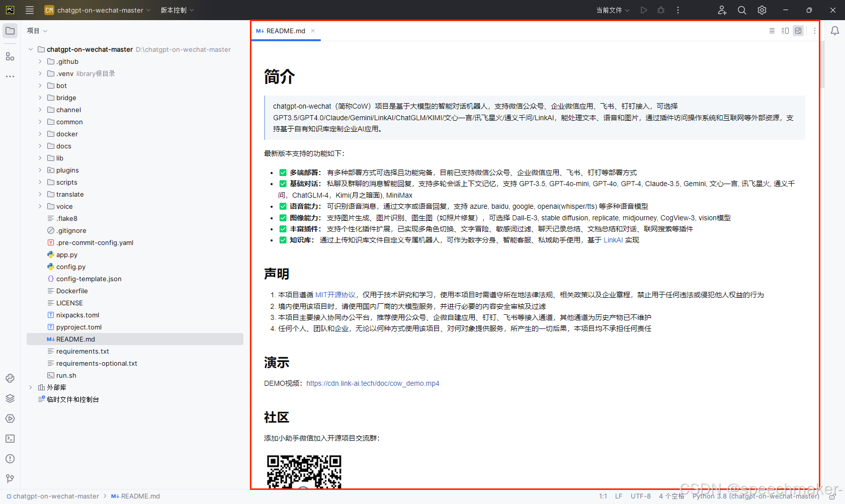Toggle the 基础对话 checkbox
This screenshot has height=504, width=845.
tap(283, 184)
